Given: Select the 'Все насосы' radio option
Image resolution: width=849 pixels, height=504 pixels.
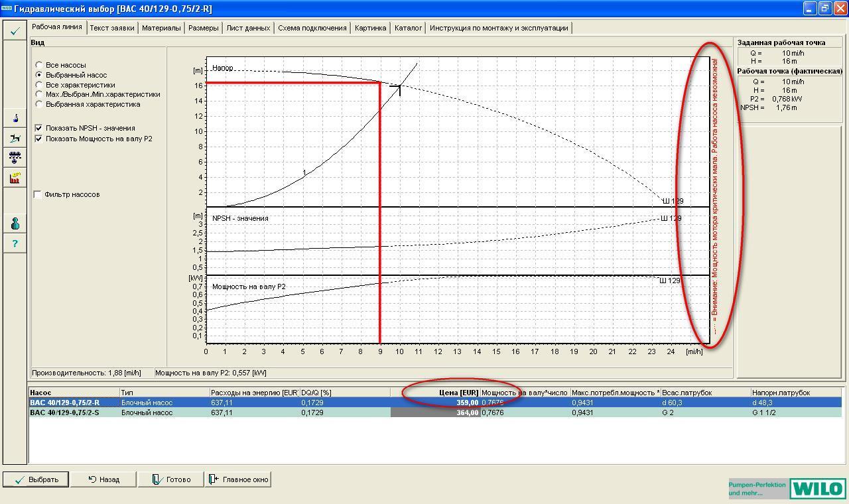Looking at the screenshot, I should pyautogui.click(x=39, y=65).
